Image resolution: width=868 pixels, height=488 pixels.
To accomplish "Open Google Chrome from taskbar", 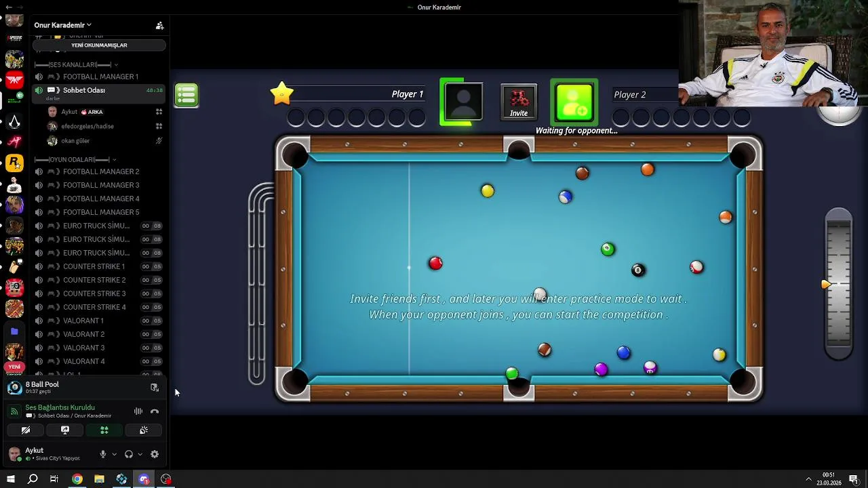I will tap(77, 479).
